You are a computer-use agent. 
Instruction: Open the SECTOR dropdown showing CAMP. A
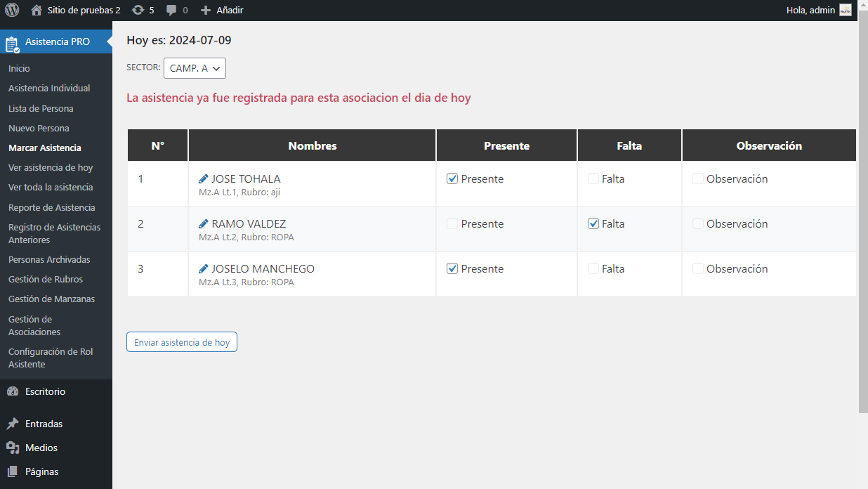(x=195, y=68)
